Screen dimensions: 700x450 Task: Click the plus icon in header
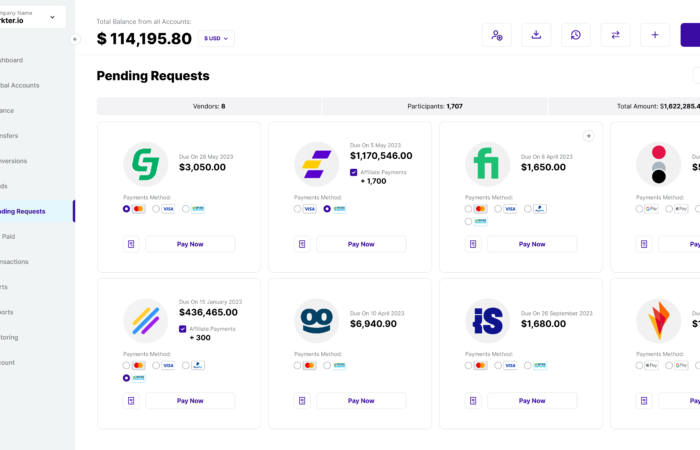pyautogui.click(x=655, y=35)
